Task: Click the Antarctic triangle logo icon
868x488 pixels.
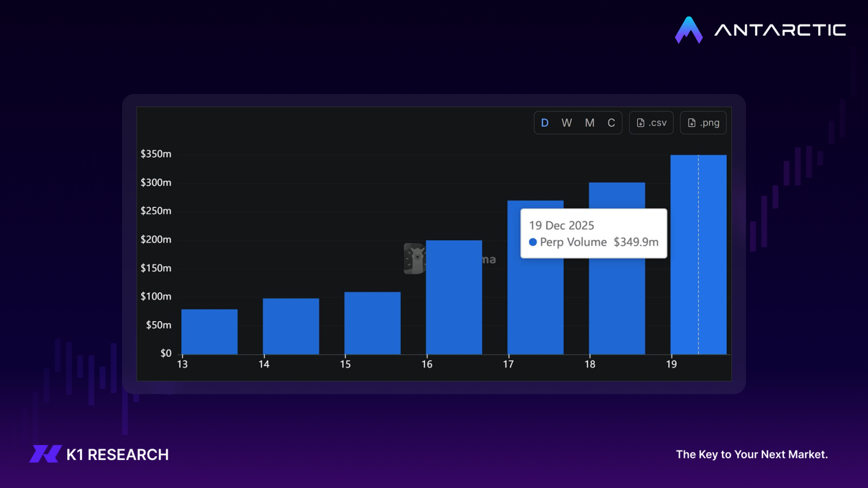Action: pyautogui.click(x=688, y=31)
